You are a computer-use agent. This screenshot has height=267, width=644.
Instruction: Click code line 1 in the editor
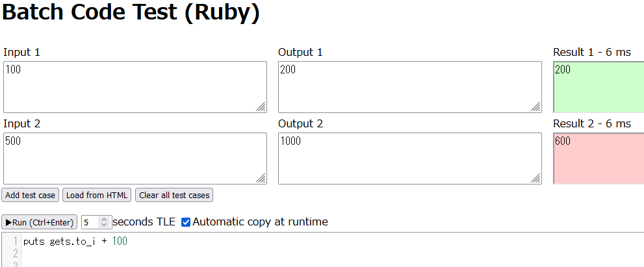pos(75,242)
